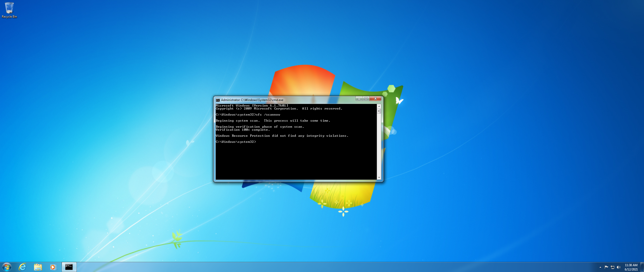Viewport: 644px width, 272px height.
Task: Click the 'sfc /scannow' command text
Action: pos(268,115)
